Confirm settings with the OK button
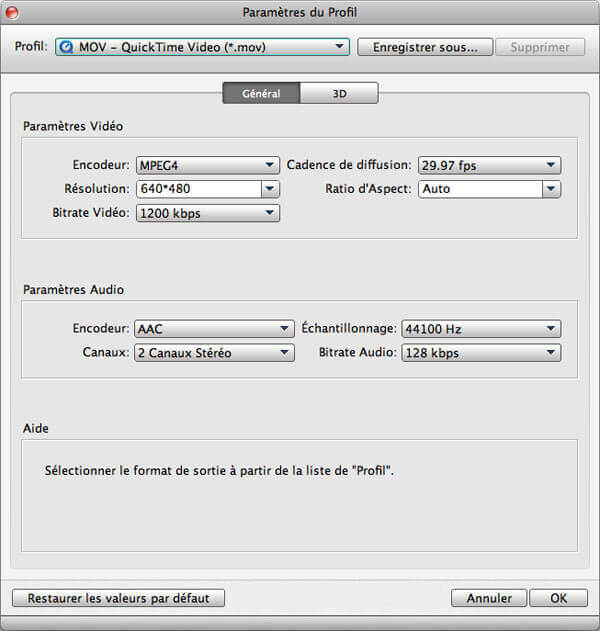600x631 pixels. coord(559,598)
